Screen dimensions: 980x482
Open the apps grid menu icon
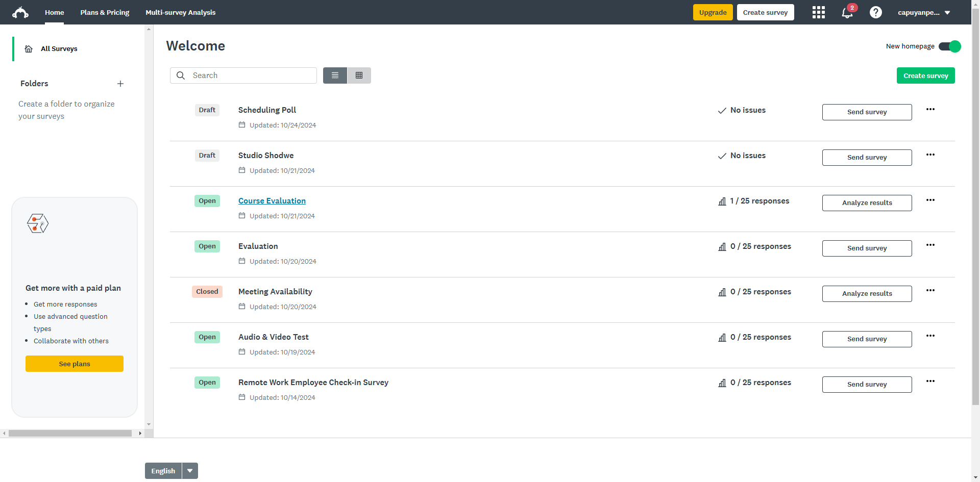(818, 12)
